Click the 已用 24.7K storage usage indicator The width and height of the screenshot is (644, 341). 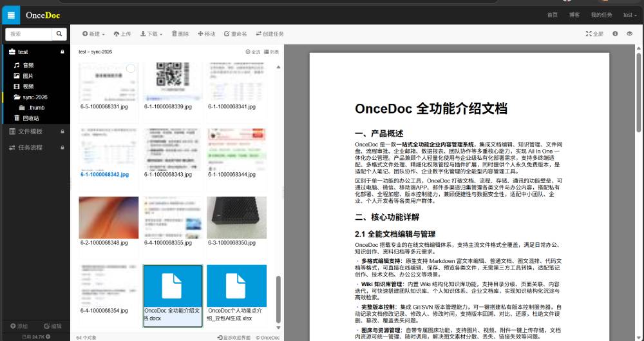36,337
